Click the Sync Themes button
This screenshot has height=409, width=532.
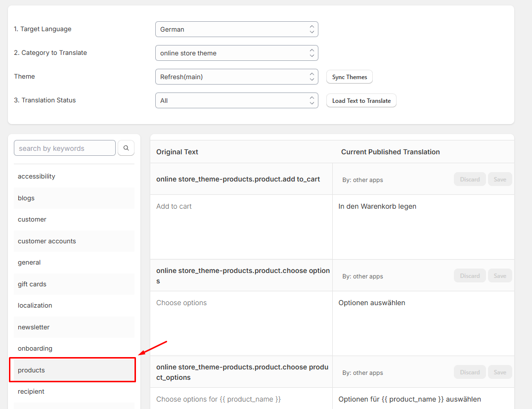click(x=350, y=77)
